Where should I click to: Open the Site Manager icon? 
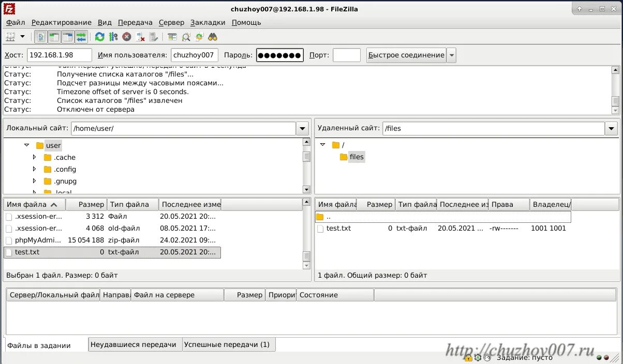coord(10,37)
